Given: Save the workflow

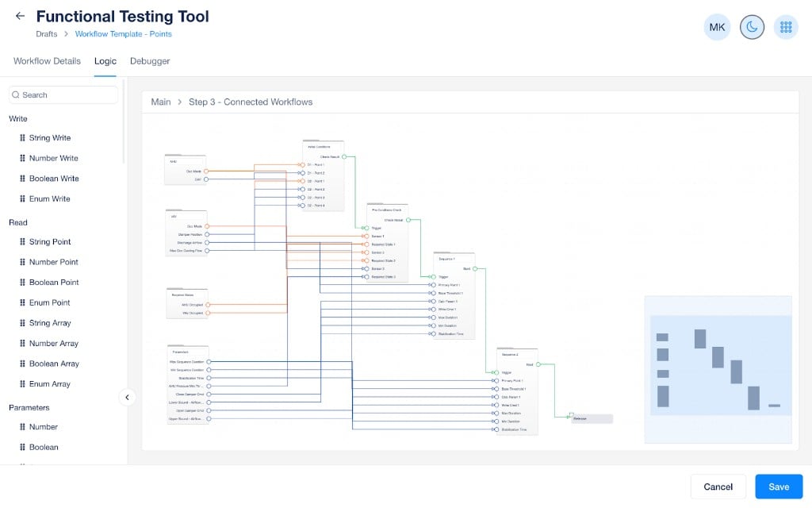Looking at the screenshot, I should pyautogui.click(x=779, y=487).
